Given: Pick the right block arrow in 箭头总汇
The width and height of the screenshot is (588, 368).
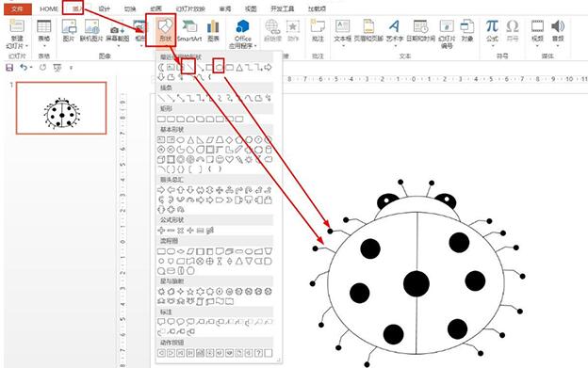Looking at the screenshot, I should tap(161, 190).
